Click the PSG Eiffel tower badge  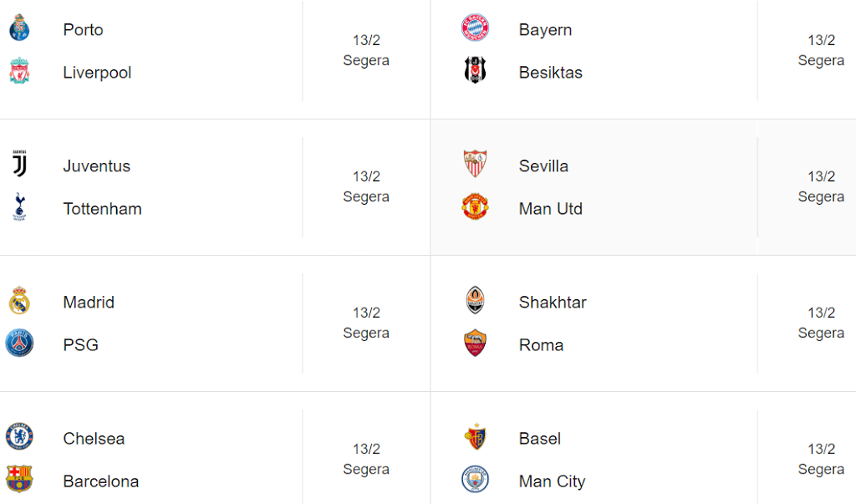(x=19, y=344)
